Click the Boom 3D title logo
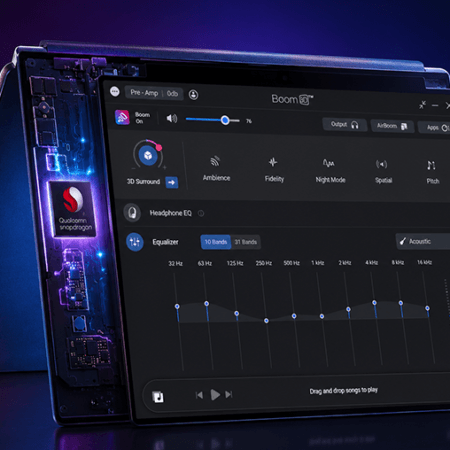This screenshot has height=450, width=450. [292, 99]
